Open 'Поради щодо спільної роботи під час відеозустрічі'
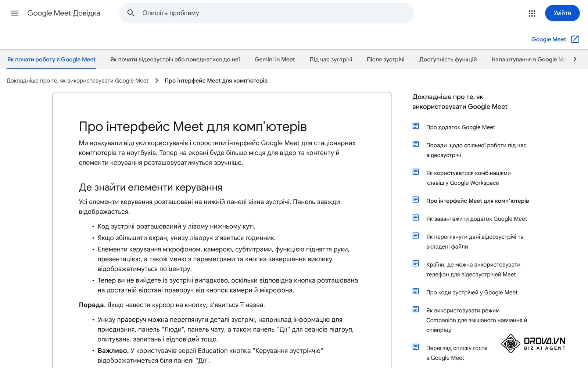 tap(476, 150)
